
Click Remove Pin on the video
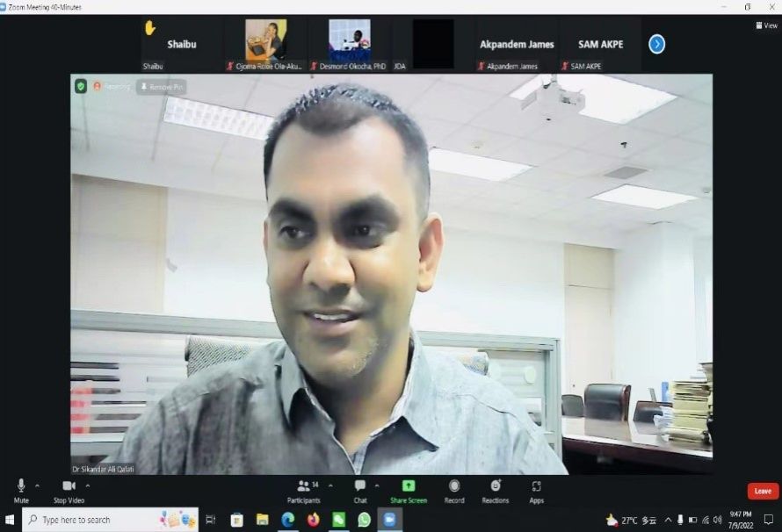tap(162, 87)
